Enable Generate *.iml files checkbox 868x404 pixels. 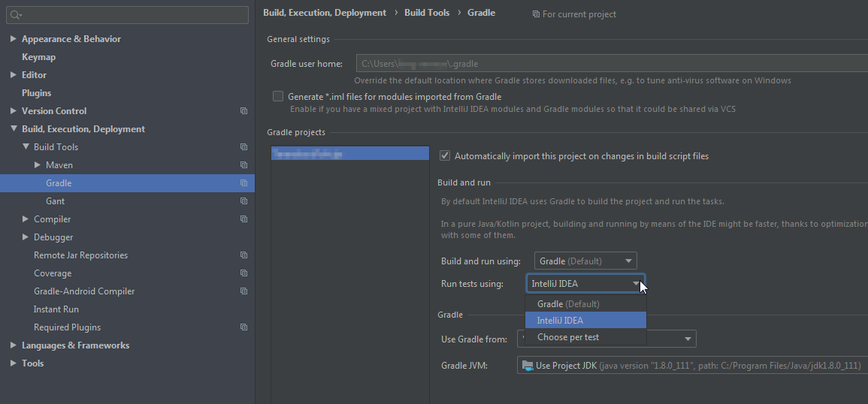(x=278, y=97)
